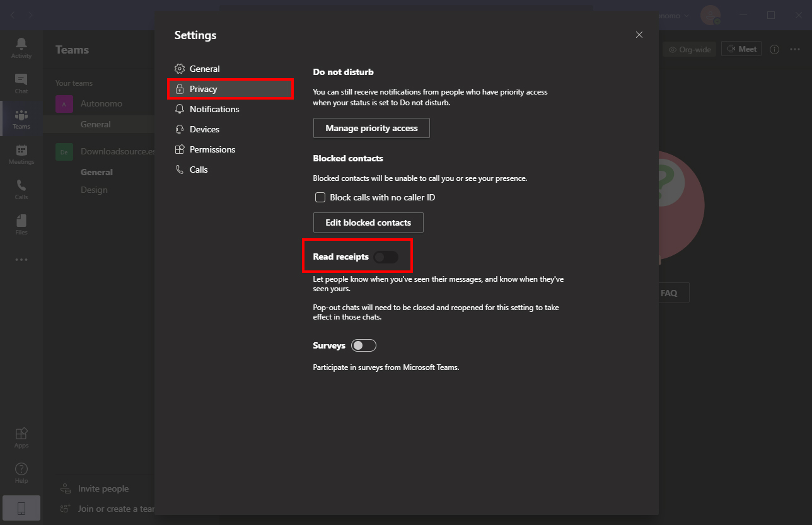Open the Apps store icon

click(21, 437)
